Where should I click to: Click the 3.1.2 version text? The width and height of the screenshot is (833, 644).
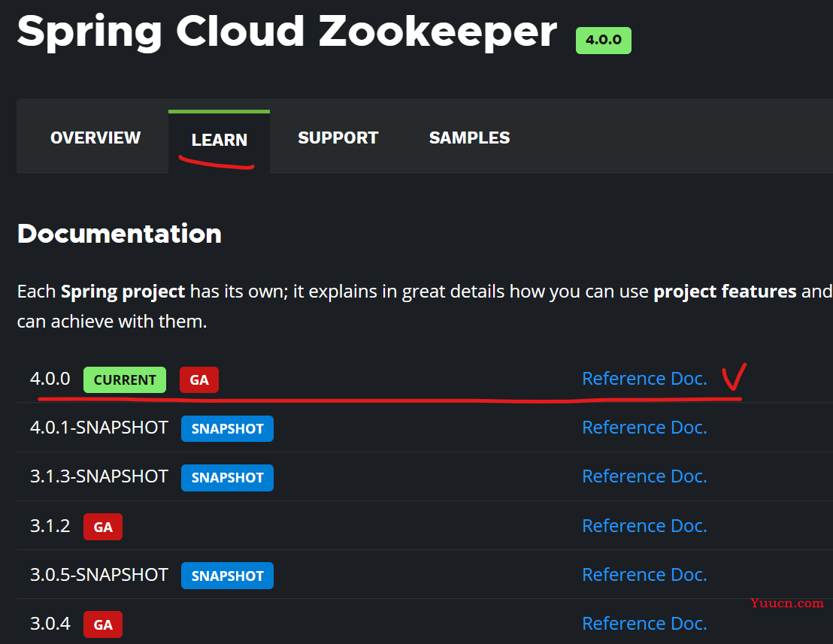click(x=50, y=525)
